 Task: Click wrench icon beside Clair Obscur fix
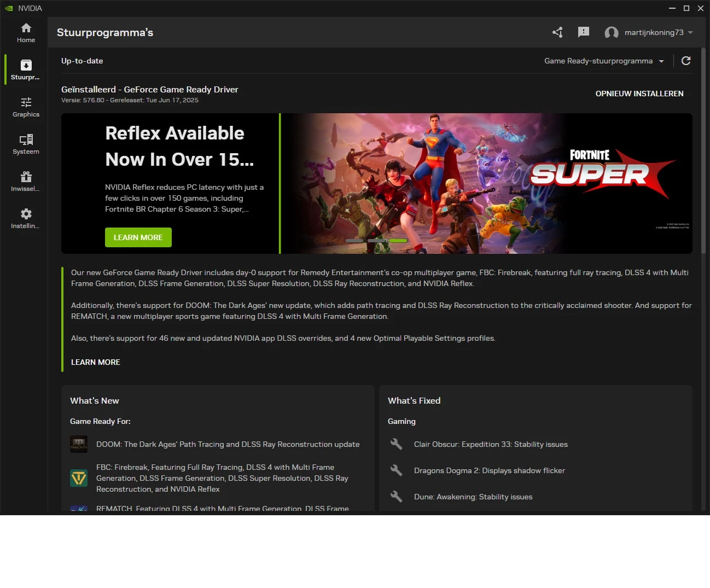(397, 444)
